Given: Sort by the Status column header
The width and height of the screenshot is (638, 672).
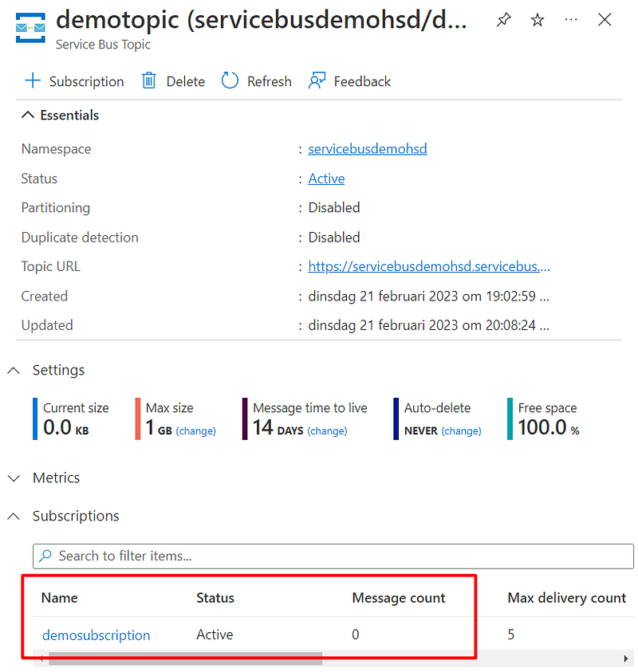Looking at the screenshot, I should tap(215, 598).
